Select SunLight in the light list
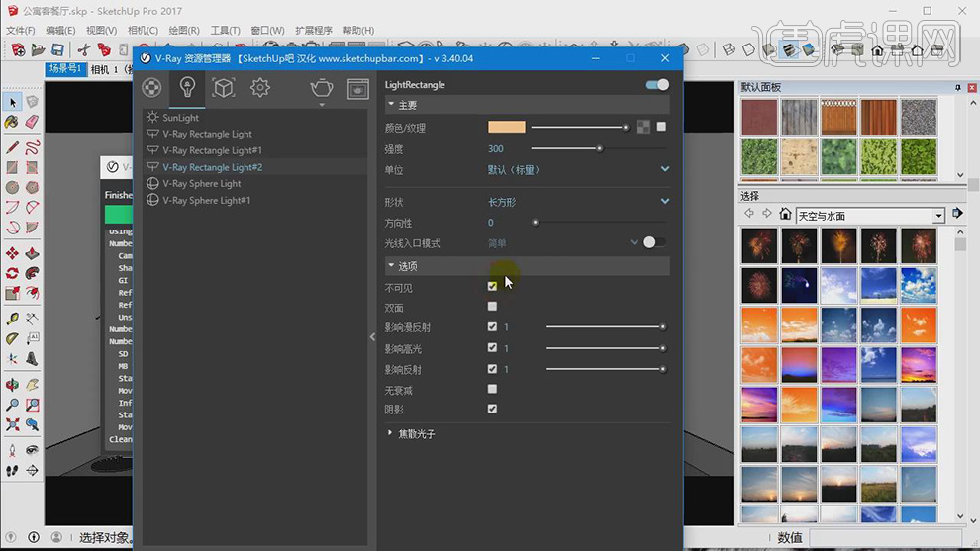This screenshot has height=551, width=980. (255, 117)
